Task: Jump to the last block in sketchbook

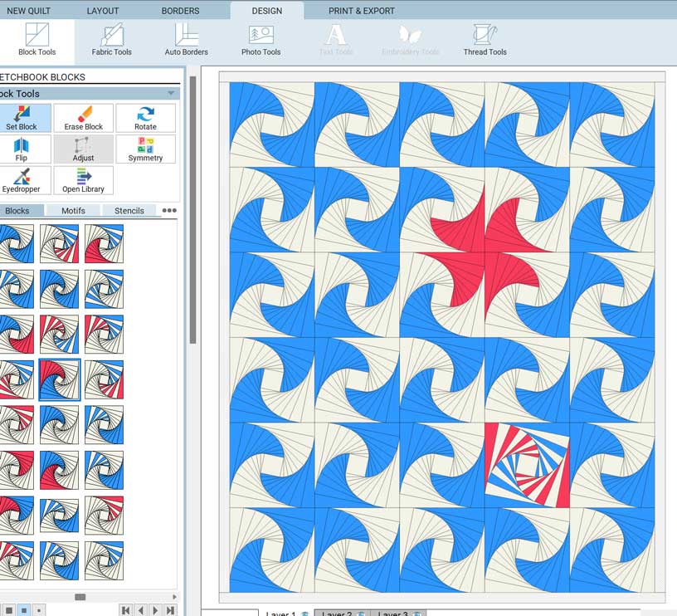Action: [170, 610]
